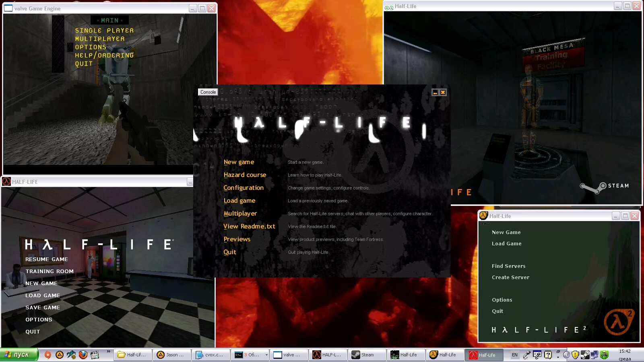This screenshot has width=644, height=362.
Task: Open Steam from the system tray
Action: [x=585, y=355]
